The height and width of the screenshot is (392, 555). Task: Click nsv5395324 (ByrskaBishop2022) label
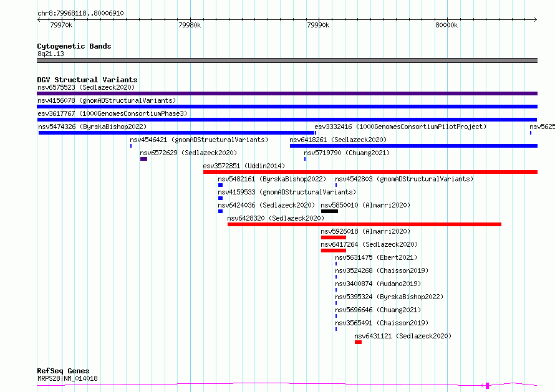click(x=389, y=297)
